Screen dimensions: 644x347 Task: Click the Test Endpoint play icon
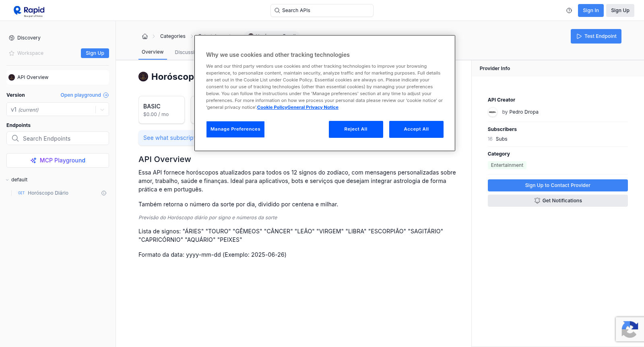point(579,36)
